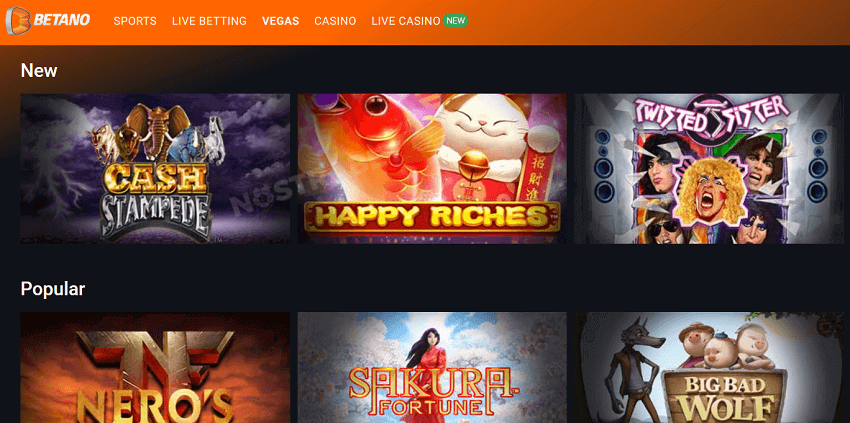Go to Live Betting

[x=209, y=21]
